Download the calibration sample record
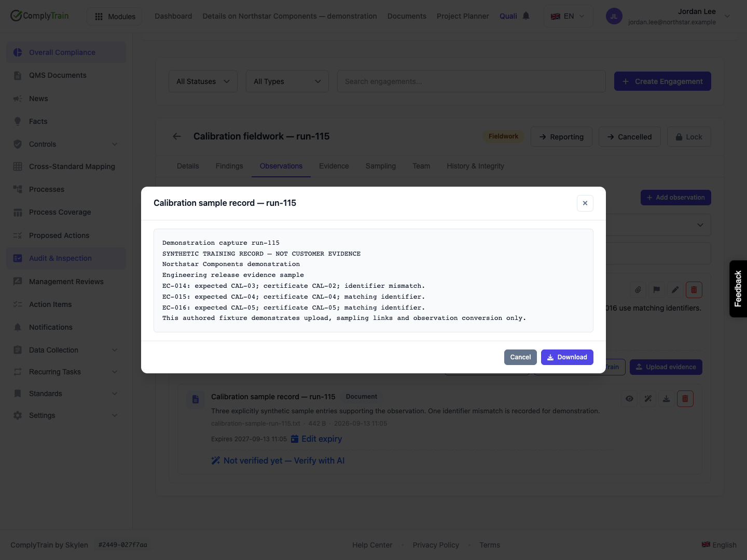 pyautogui.click(x=567, y=357)
